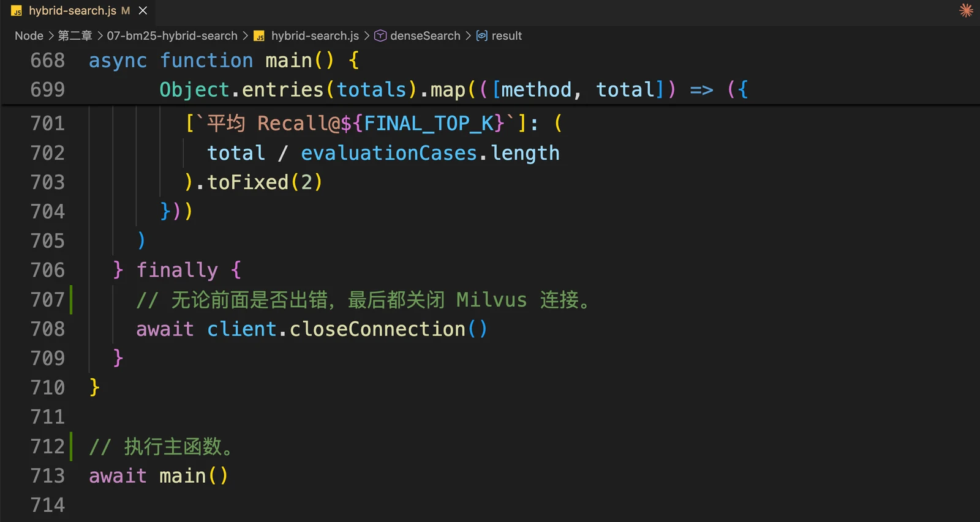The image size is (980, 522).
Task: Open the Node breadcrumb
Action: tap(29, 35)
